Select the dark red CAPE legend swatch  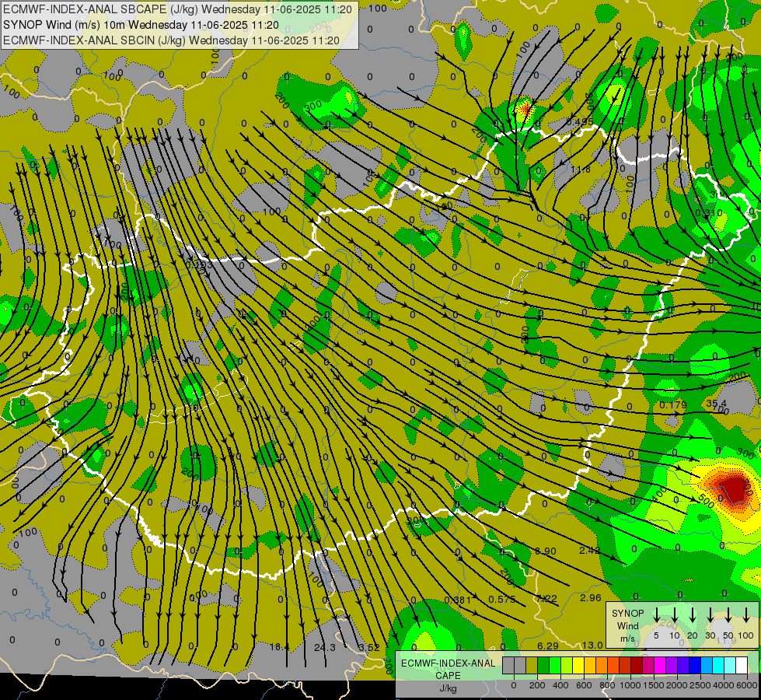pyautogui.click(x=637, y=666)
